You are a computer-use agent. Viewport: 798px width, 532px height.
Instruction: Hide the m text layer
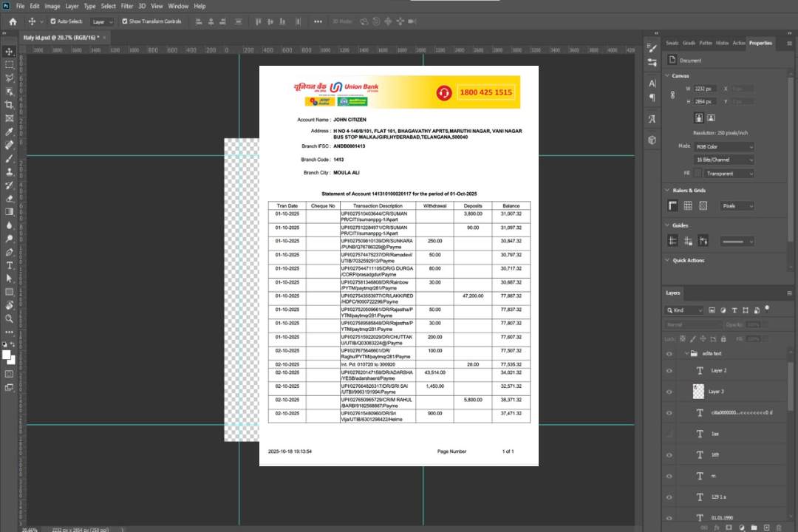(669, 477)
